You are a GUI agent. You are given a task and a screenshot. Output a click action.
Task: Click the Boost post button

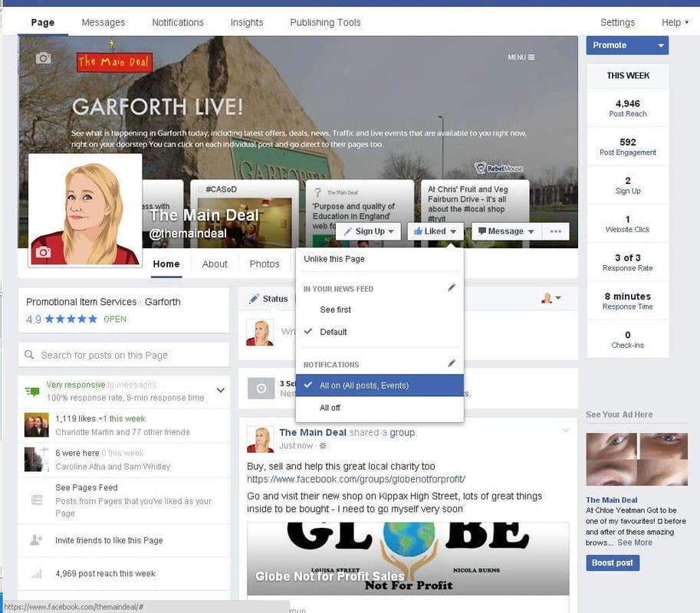613,563
